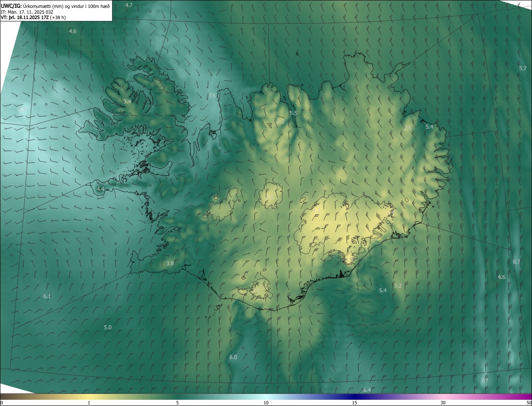
Task: Click the 4.4 value label on the map
Action: coord(100,189)
